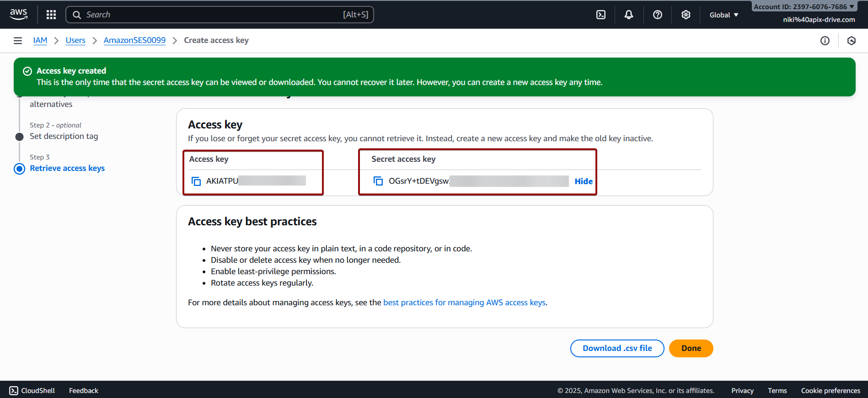The width and height of the screenshot is (868, 398).
Task: Open the info panel icon
Action: click(825, 41)
